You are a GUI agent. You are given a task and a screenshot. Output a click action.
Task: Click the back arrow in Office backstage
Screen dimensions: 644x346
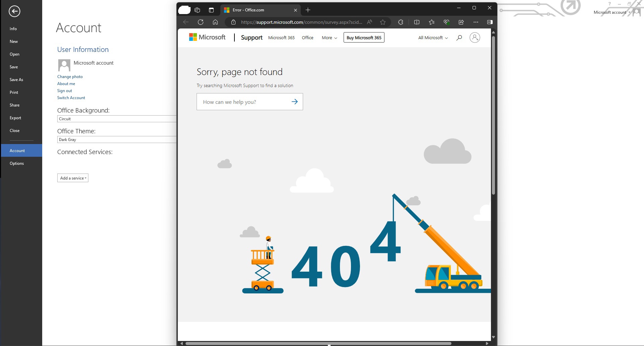coord(14,11)
